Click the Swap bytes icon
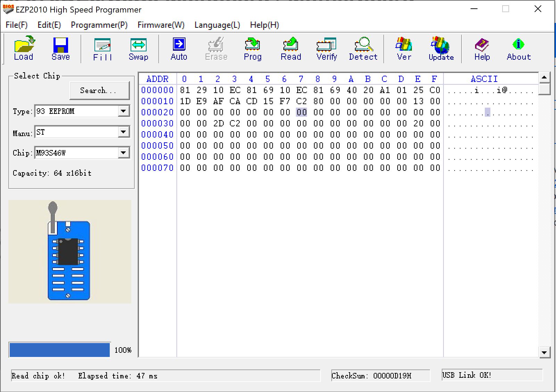 138,49
